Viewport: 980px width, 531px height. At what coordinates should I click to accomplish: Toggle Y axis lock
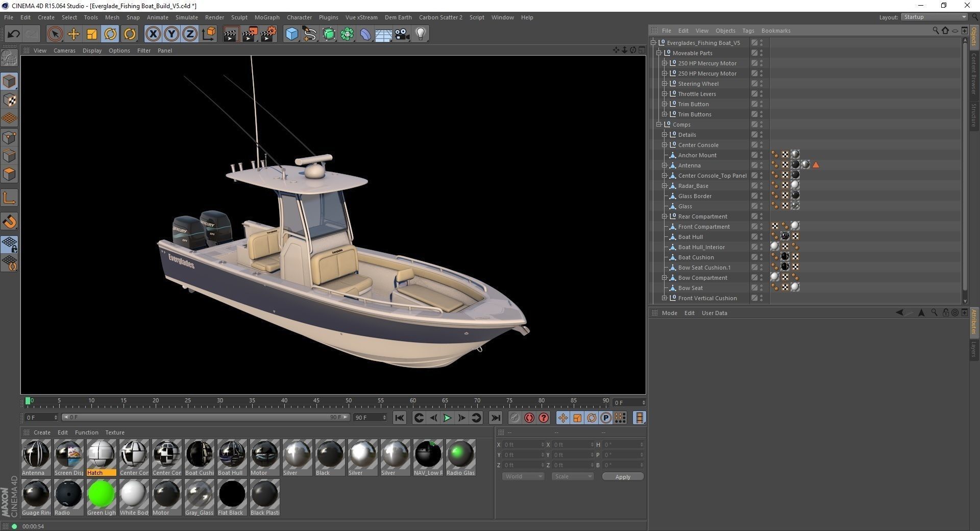coord(171,34)
